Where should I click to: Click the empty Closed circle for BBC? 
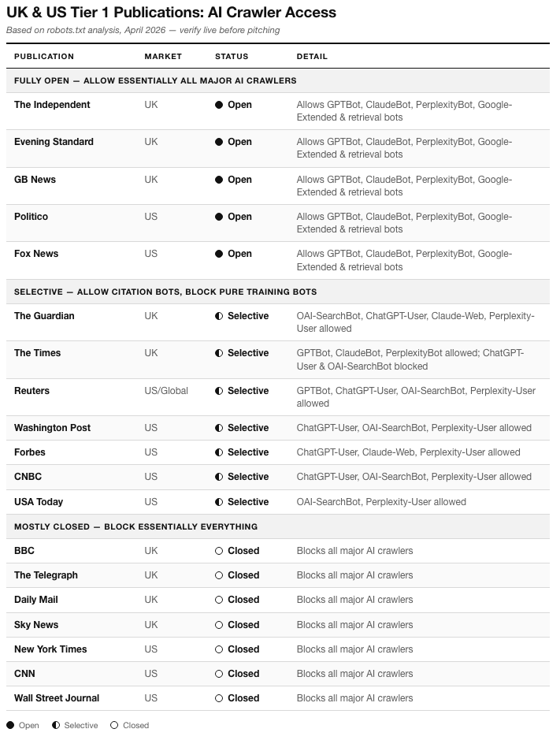[x=219, y=551]
